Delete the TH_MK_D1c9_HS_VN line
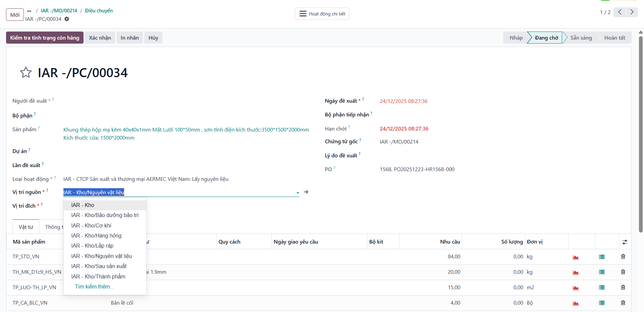 [x=623, y=272]
